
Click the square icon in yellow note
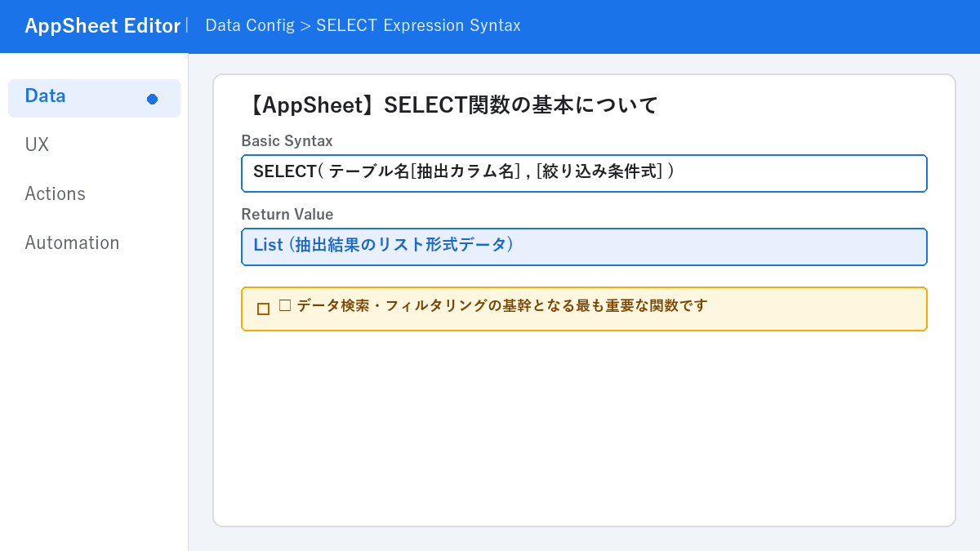coord(263,309)
